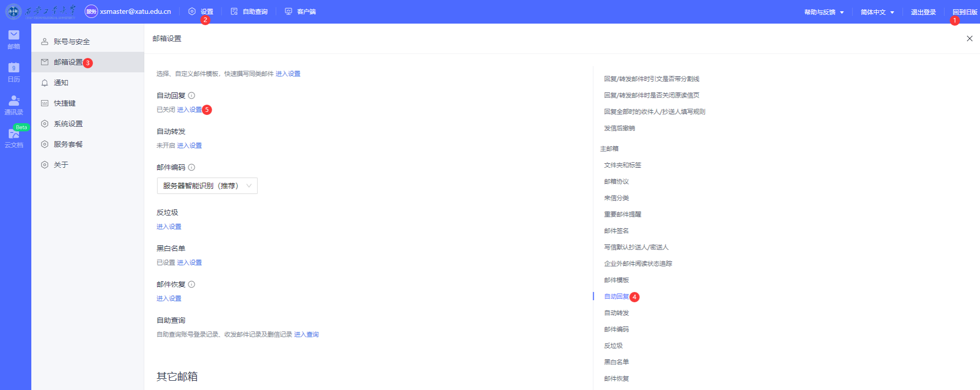Close the 邮箱设置 panel with X

[969, 38]
